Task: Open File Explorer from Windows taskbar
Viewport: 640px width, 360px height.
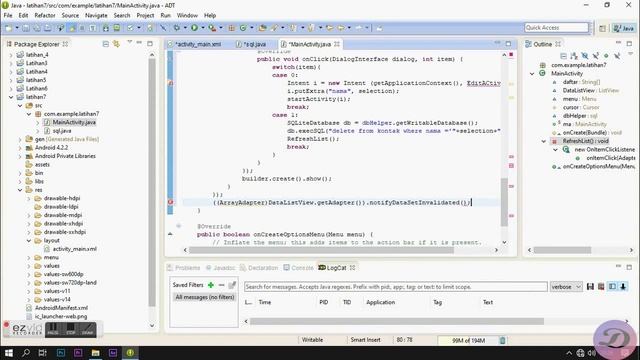Action: (96, 353)
